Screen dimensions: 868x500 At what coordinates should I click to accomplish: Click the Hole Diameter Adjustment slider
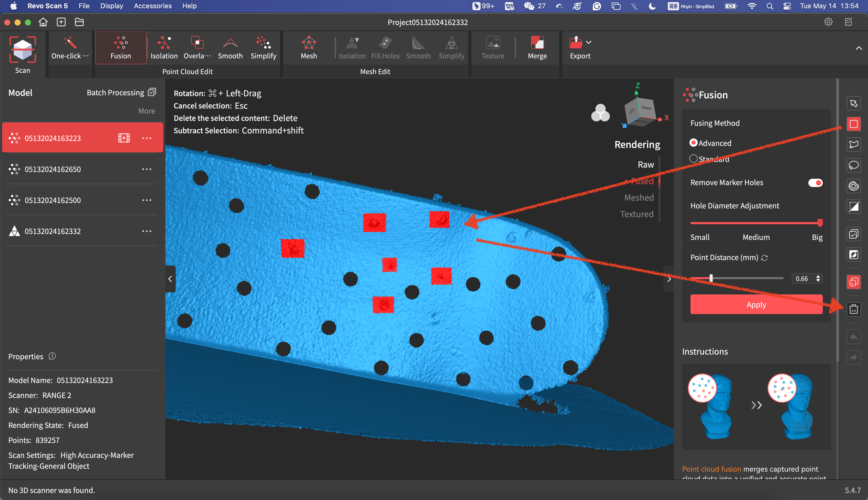pyautogui.click(x=756, y=223)
